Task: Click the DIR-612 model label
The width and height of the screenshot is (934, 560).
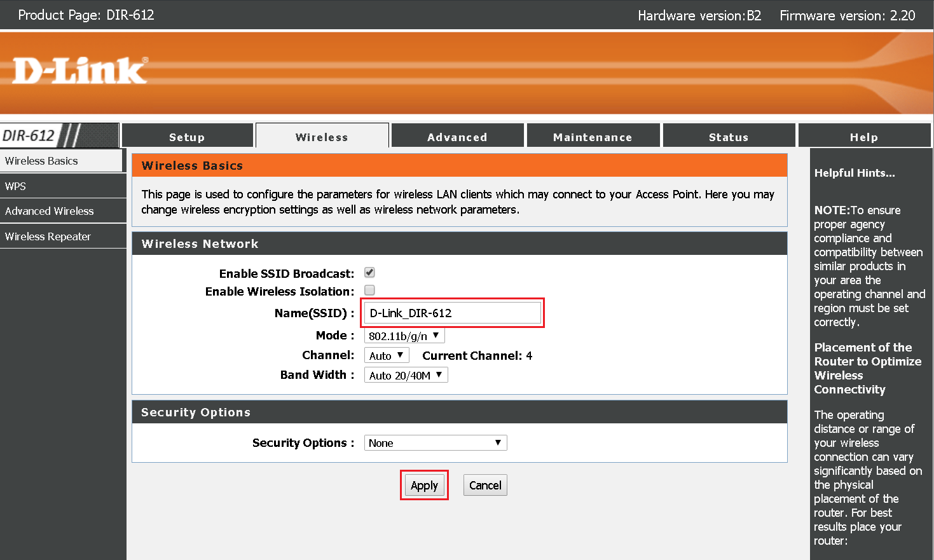Action: [29, 135]
